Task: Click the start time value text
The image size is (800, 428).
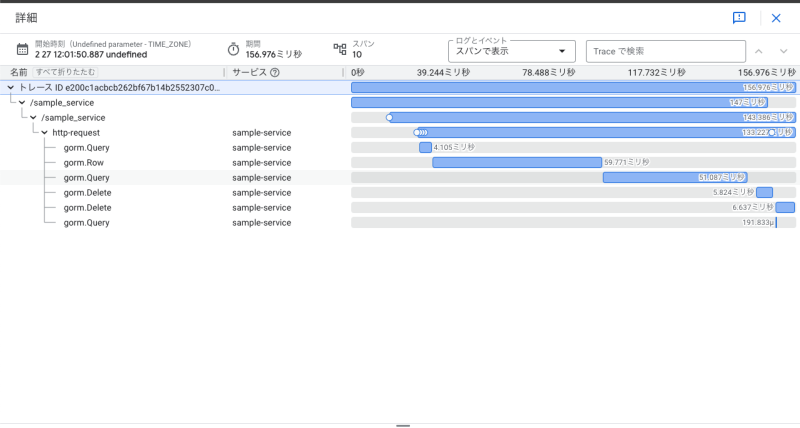Action: tap(91, 55)
